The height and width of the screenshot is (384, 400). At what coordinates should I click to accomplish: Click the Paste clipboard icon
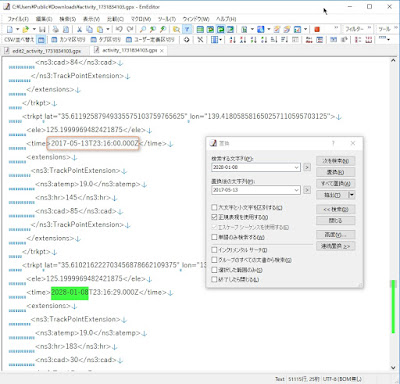(x=100, y=30)
